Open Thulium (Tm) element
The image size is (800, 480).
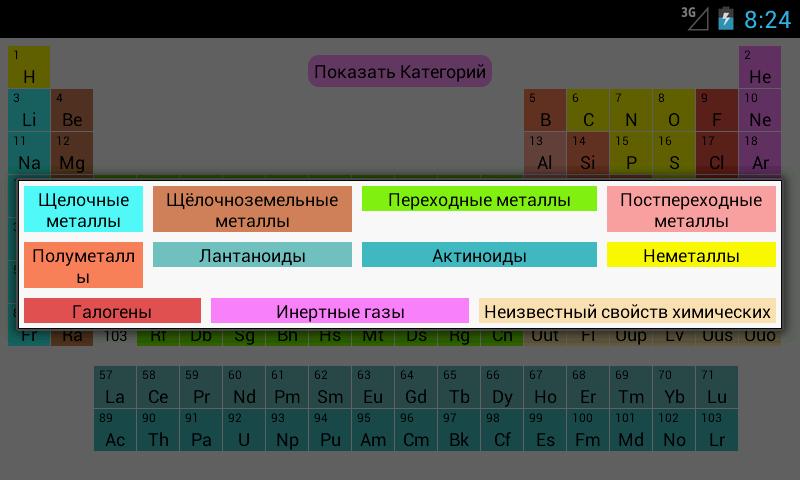(631, 387)
